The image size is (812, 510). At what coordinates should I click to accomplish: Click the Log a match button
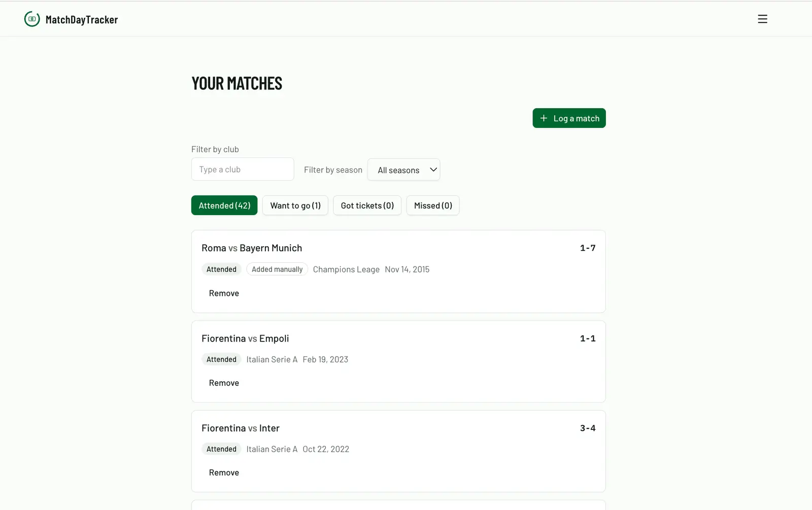point(569,118)
